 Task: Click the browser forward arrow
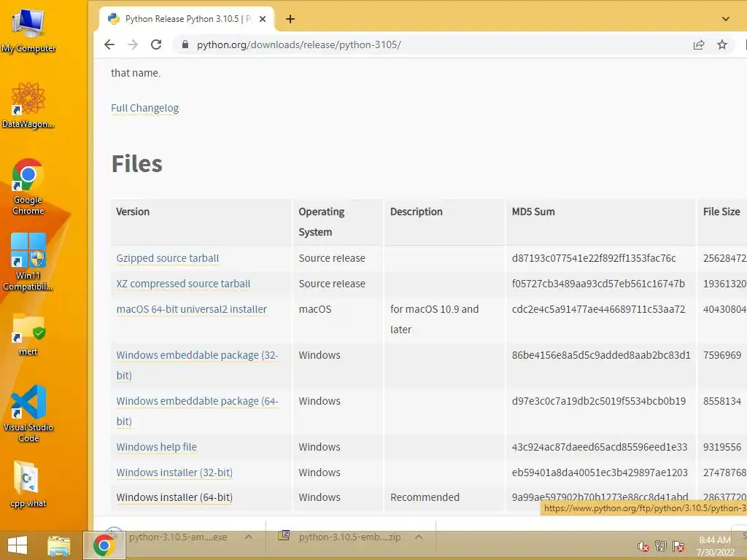tap(133, 44)
